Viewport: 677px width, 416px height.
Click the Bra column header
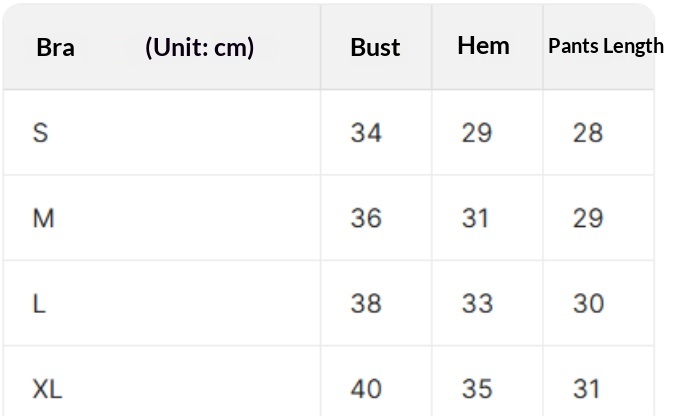pyautogui.click(x=55, y=47)
